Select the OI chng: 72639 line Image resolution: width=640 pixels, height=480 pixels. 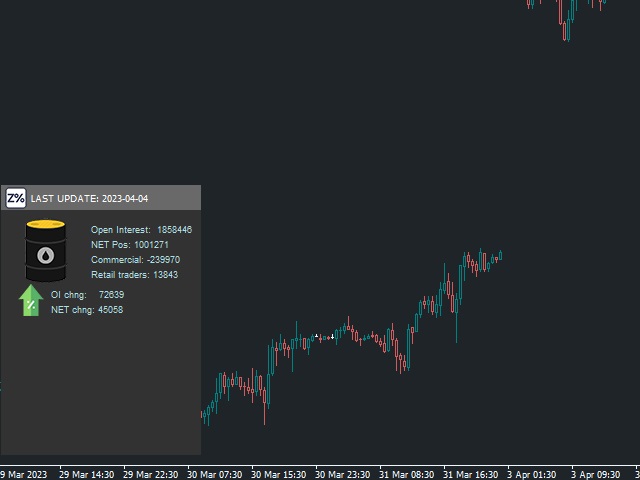pyautogui.click(x=88, y=295)
